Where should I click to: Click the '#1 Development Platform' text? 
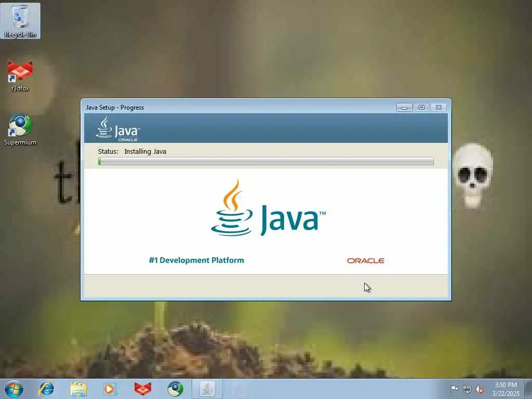pyautogui.click(x=196, y=260)
